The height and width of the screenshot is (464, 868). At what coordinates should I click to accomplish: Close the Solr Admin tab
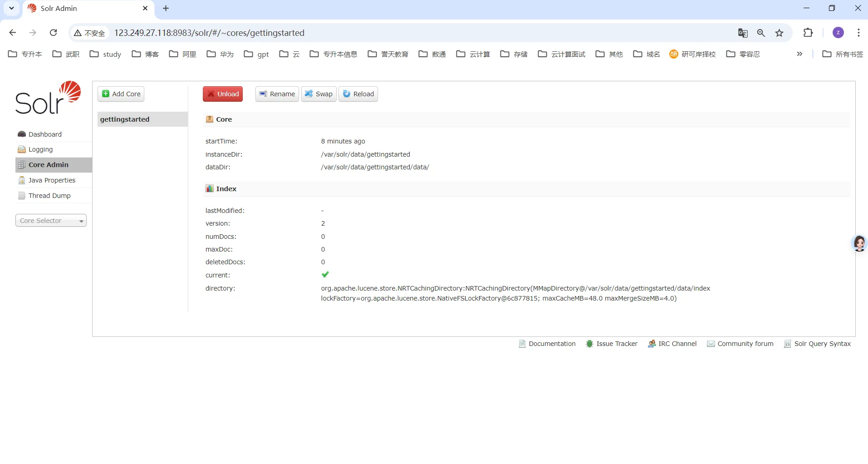(x=145, y=8)
